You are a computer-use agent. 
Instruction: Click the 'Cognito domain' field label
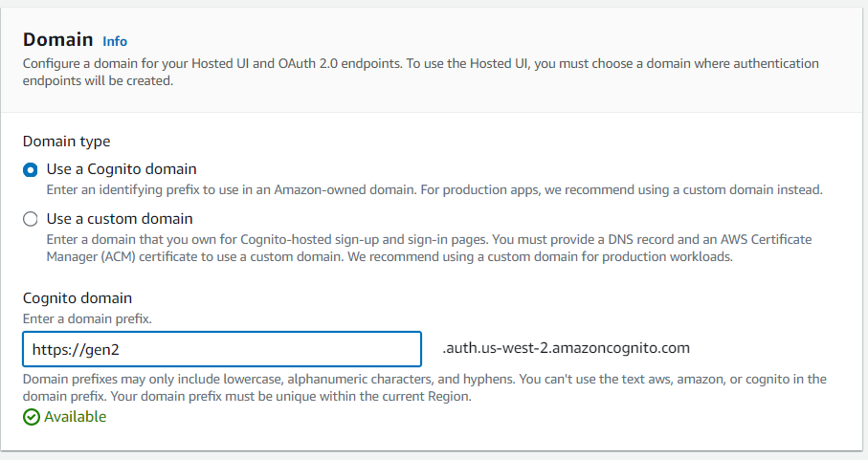[x=78, y=298]
